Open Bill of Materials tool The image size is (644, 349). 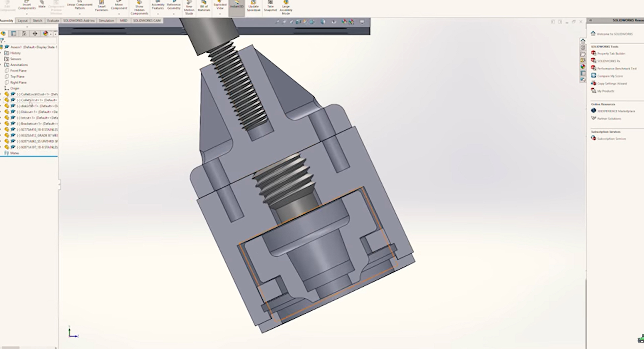(x=204, y=6)
